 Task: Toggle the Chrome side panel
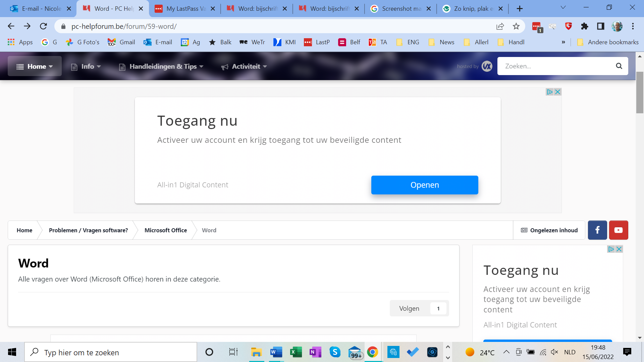coord(601,26)
